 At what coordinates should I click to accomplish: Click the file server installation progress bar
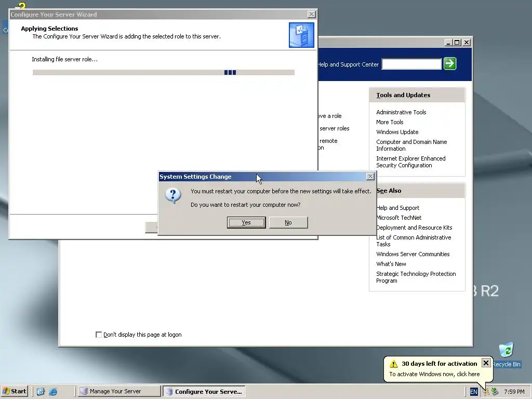click(x=164, y=72)
